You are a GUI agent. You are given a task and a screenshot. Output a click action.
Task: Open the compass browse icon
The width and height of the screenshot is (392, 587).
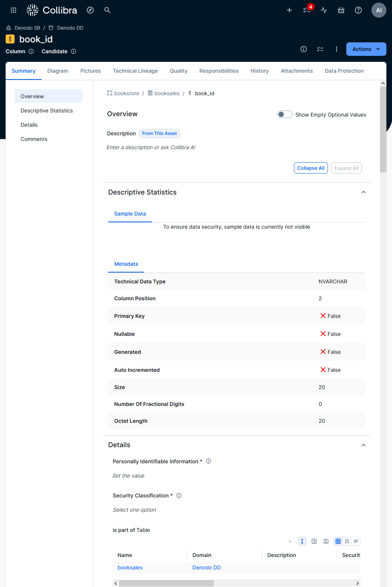(x=90, y=10)
